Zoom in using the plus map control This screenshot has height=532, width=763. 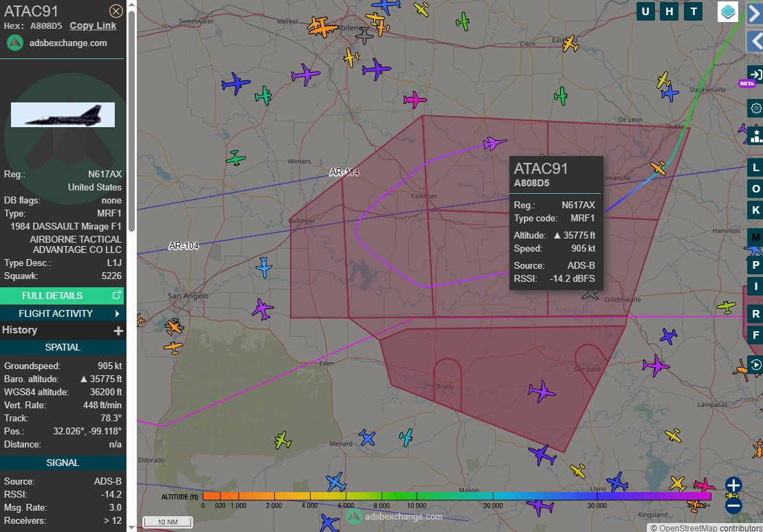click(x=733, y=485)
